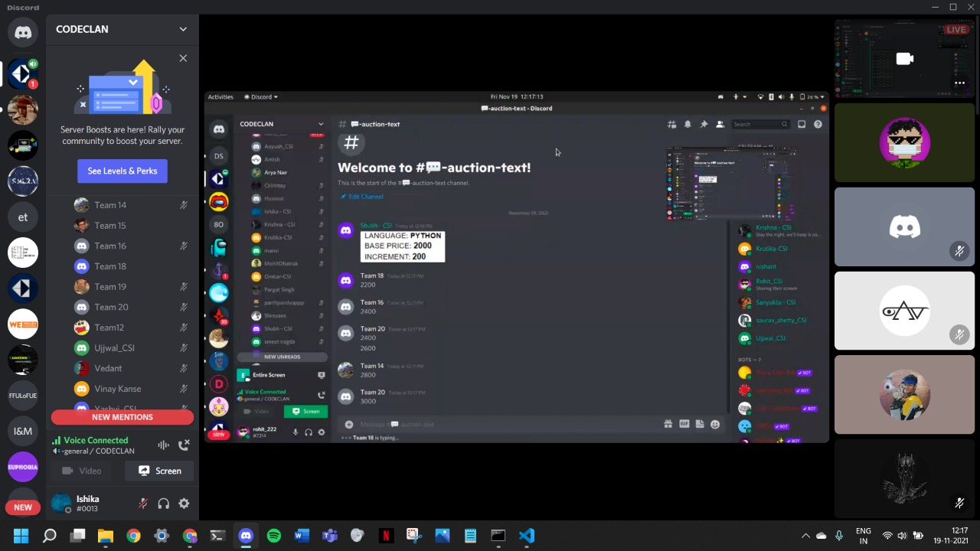Click the red NEW pill below server list
This screenshot has width=980, height=551.
(x=23, y=507)
